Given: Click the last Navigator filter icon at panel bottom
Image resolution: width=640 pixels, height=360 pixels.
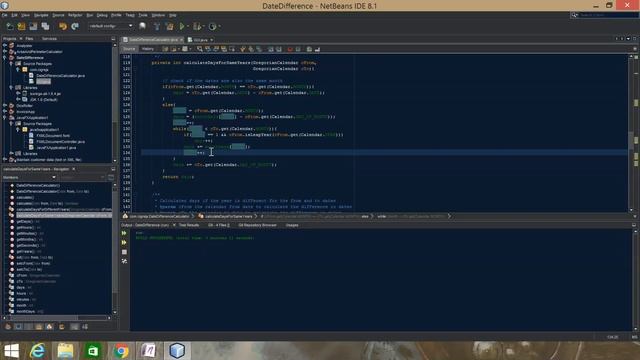Looking at the screenshot, I should click(85, 327).
